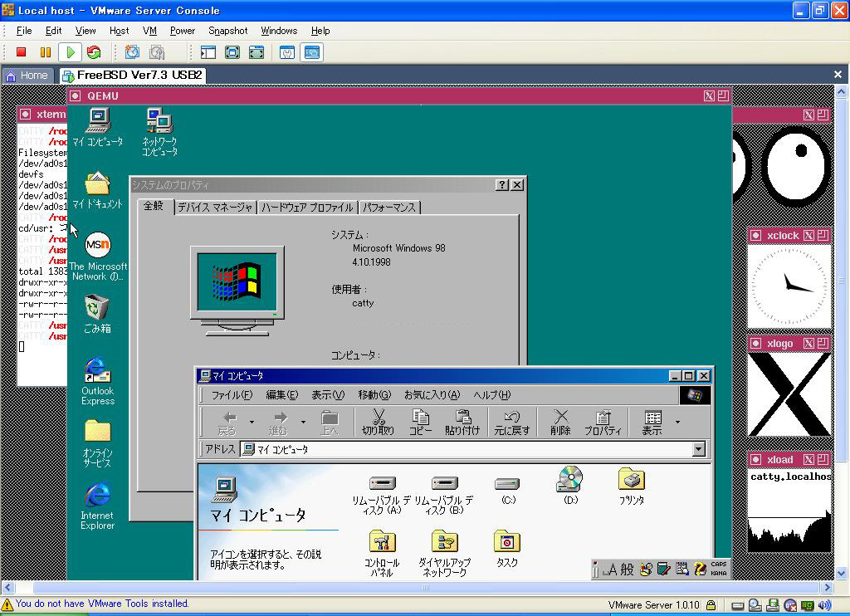Click inside the xload graph window
The height and width of the screenshot is (616, 850).
click(790, 510)
